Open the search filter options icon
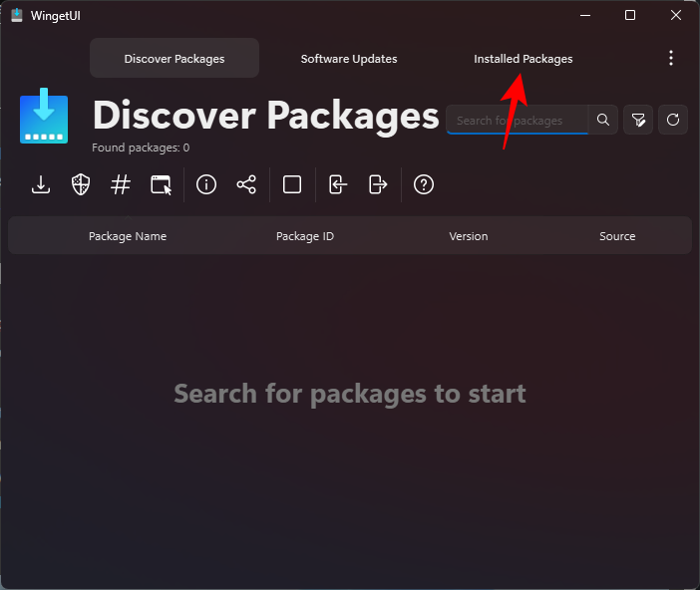The width and height of the screenshot is (700, 590). (638, 120)
